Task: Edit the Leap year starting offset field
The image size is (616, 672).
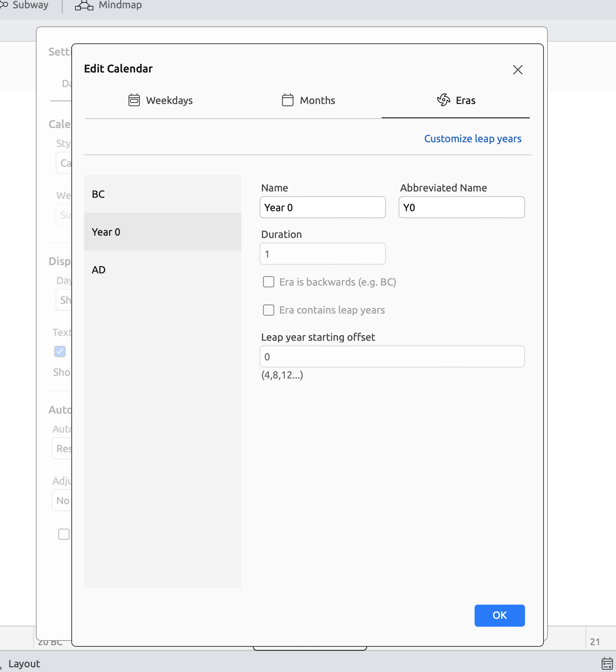Action: click(x=392, y=357)
